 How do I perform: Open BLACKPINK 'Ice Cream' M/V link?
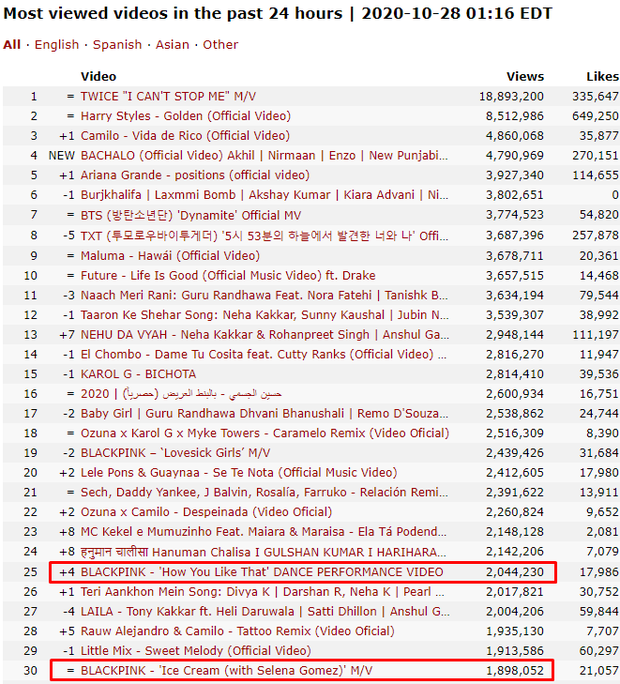[x=226, y=670]
